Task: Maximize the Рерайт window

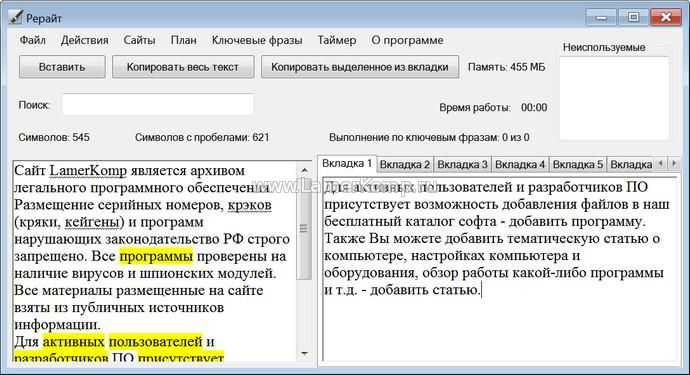Action: [633, 18]
